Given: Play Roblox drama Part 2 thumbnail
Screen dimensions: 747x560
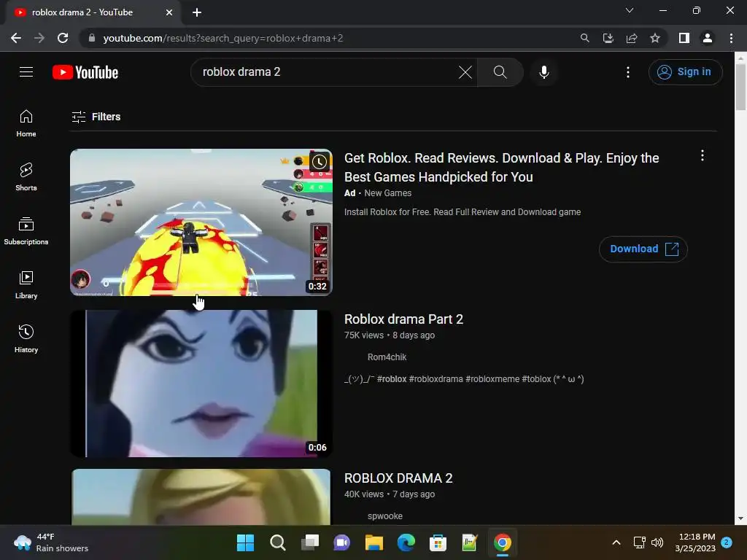Looking at the screenshot, I should [x=201, y=384].
